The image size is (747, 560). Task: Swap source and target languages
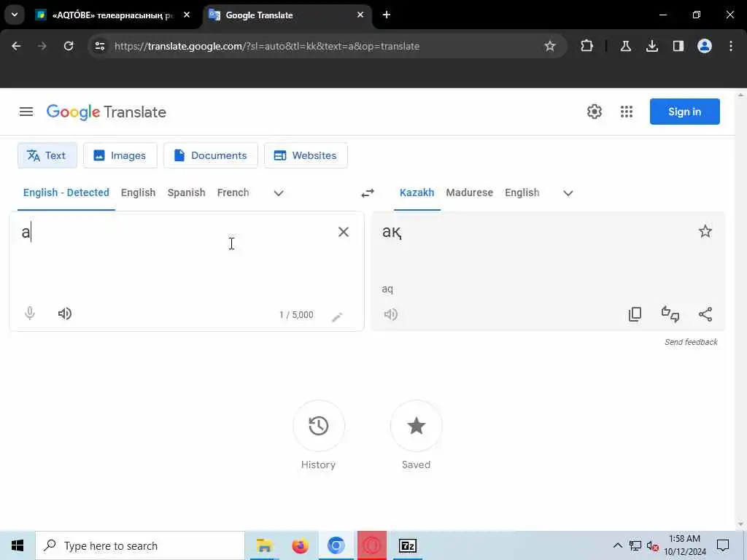tap(368, 192)
